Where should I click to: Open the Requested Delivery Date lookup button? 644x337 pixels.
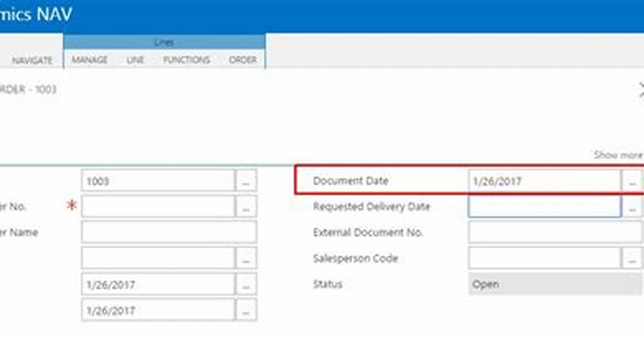point(633,207)
